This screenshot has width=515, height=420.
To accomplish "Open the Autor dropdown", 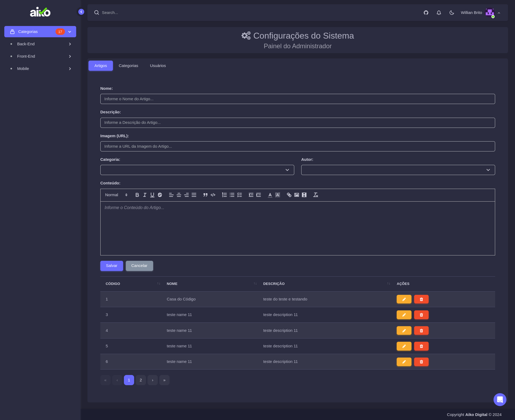I will [398, 170].
